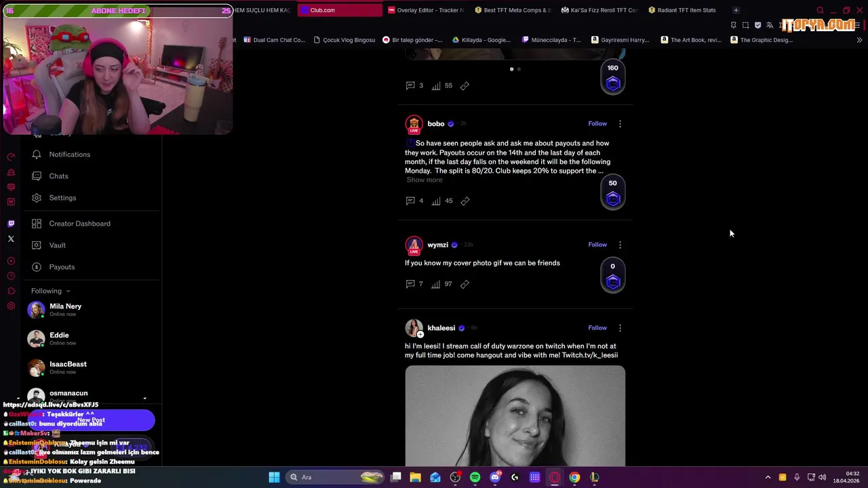This screenshot has width=868, height=488.
Task: Open Spotify from the taskbar
Action: (x=475, y=477)
